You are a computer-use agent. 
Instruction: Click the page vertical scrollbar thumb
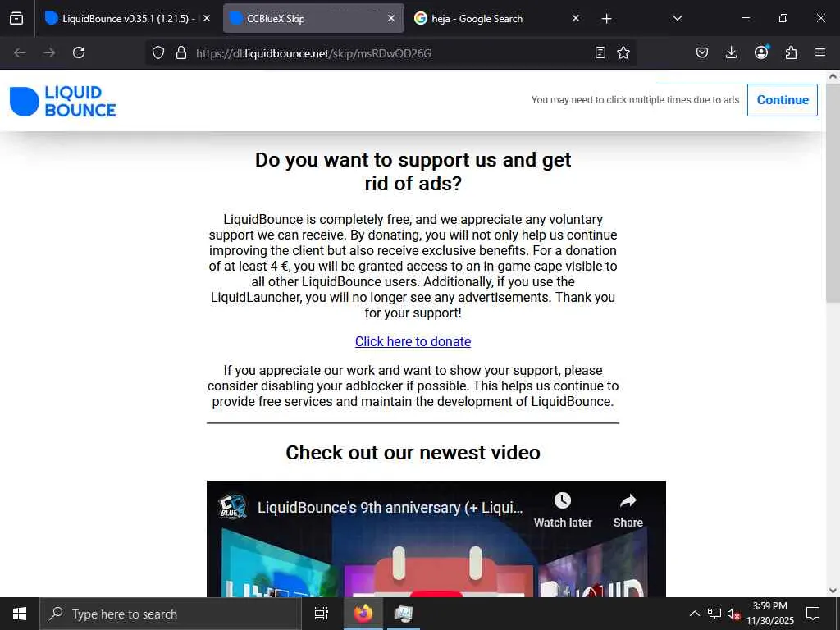tap(833, 194)
